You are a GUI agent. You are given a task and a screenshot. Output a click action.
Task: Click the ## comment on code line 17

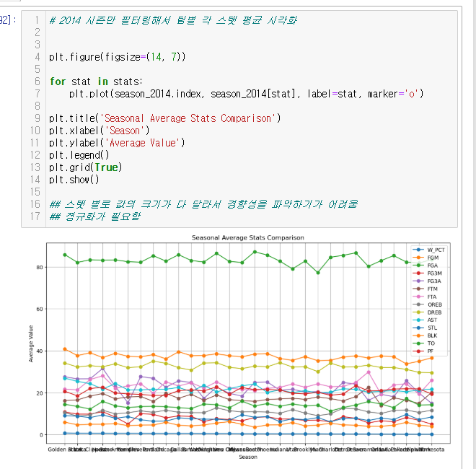click(94, 216)
